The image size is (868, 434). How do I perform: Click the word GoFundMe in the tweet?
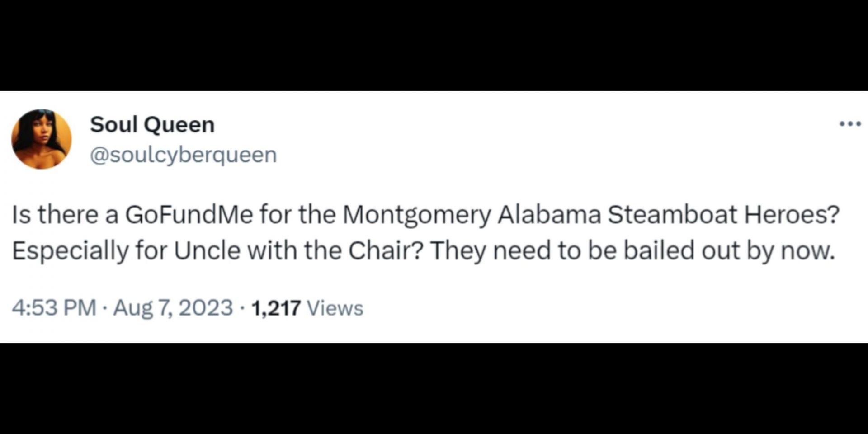pyautogui.click(x=189, y=214)
